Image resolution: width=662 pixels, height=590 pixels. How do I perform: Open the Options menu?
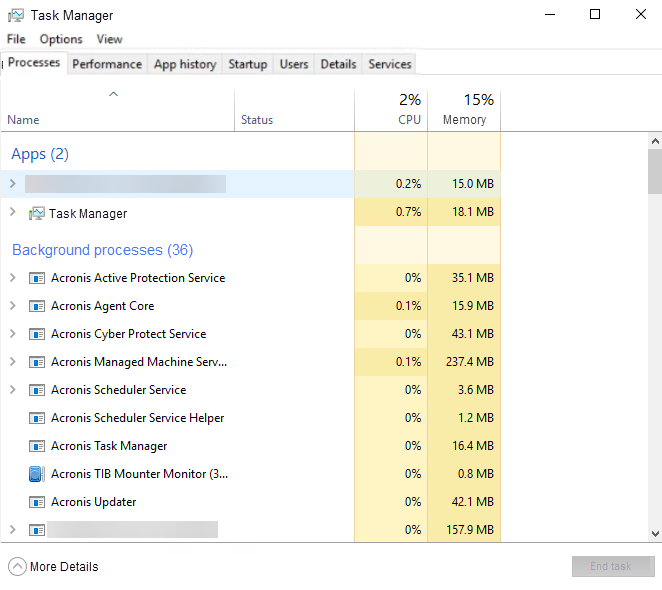click(x=61, y=39)
